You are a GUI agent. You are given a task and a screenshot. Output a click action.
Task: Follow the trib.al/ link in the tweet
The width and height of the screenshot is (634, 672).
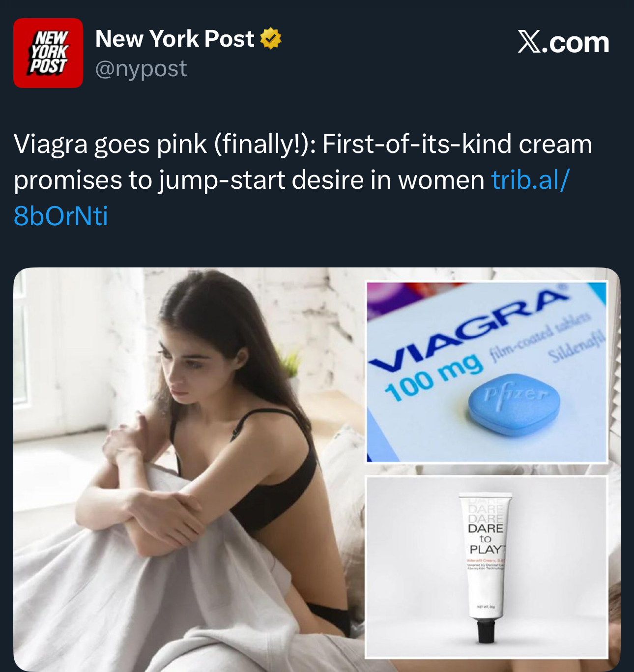pyautogui.click(x=530, y=180)
